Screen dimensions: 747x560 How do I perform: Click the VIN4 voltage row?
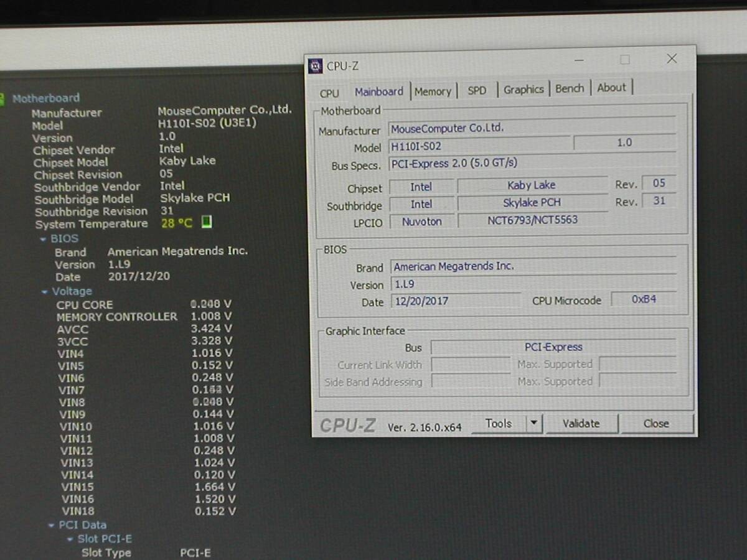click(x=145, y=353)
